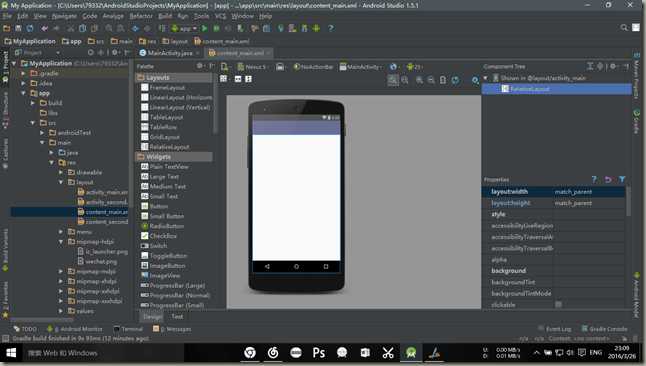Run the app with green play icon
The image size is (646, 366).
[x=204, y=28]
